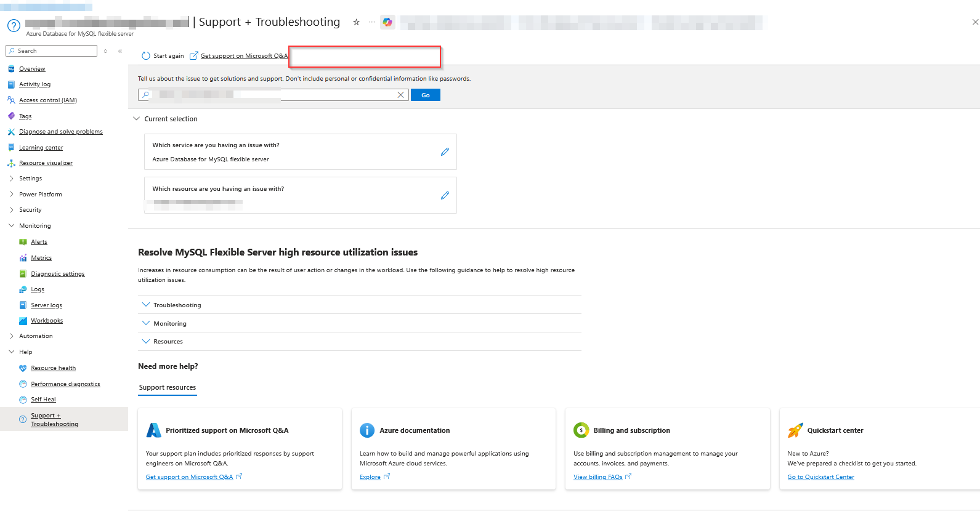Expand the Monitoring guidance accordion
The height and width of the screenshot is (519, 980).
[x=360, y=323]
